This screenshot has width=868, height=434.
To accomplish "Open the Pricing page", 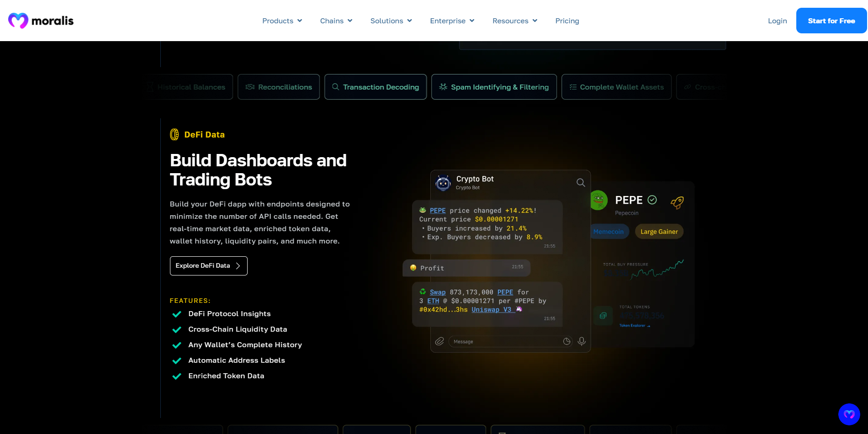I will pos(567,21).
